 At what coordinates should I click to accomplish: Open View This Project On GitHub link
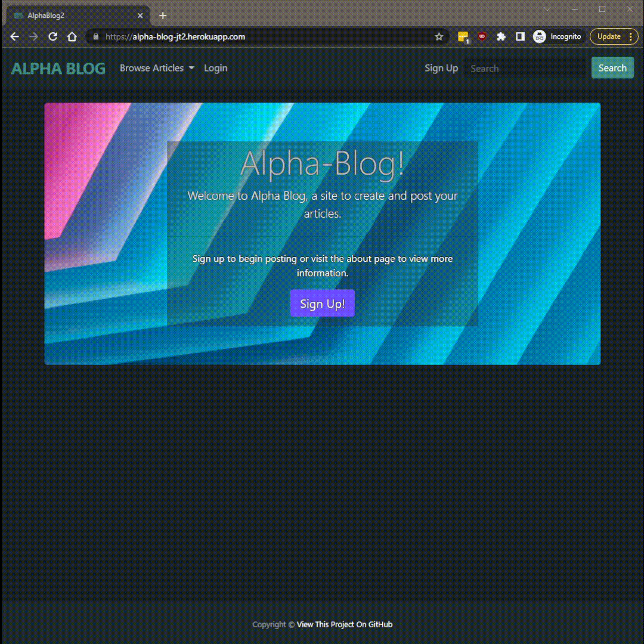click(x=343, y=624)
